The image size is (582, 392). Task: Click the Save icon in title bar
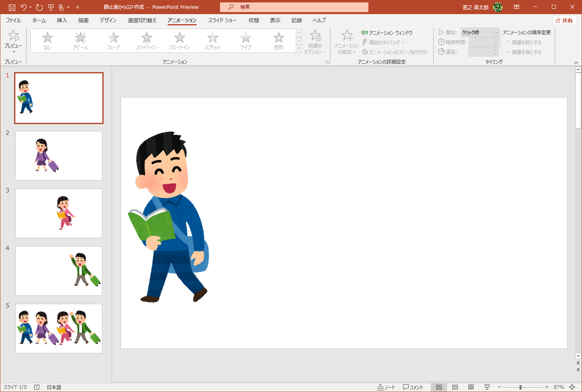pos(12,7)
